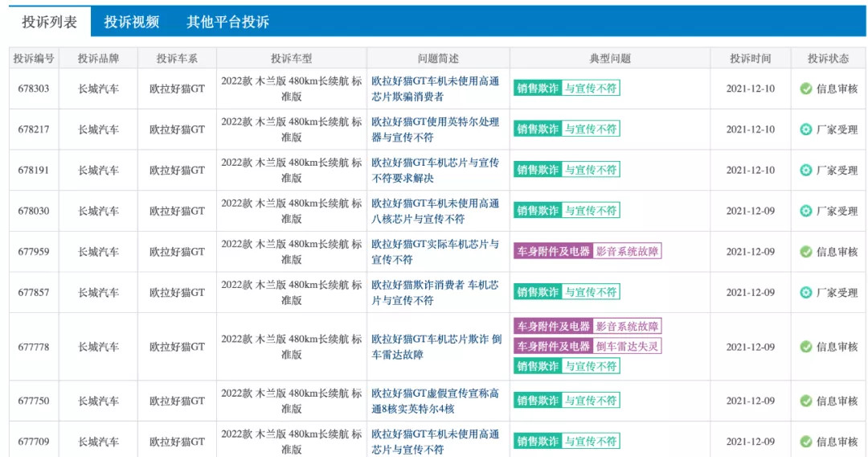Open complaint 欧拉好猫GT车机芯片欺诈 倒车雷达故障
Screen dimensions: 868x457
point(436,347)
